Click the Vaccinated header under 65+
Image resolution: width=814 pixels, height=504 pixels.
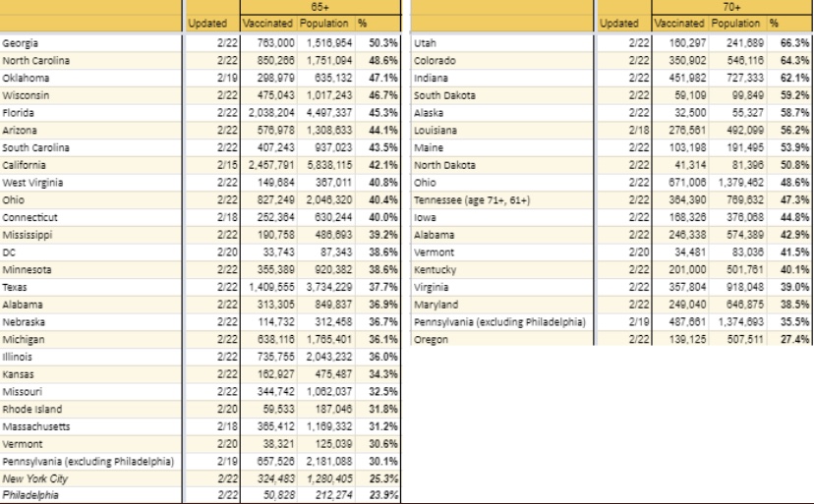257,24
